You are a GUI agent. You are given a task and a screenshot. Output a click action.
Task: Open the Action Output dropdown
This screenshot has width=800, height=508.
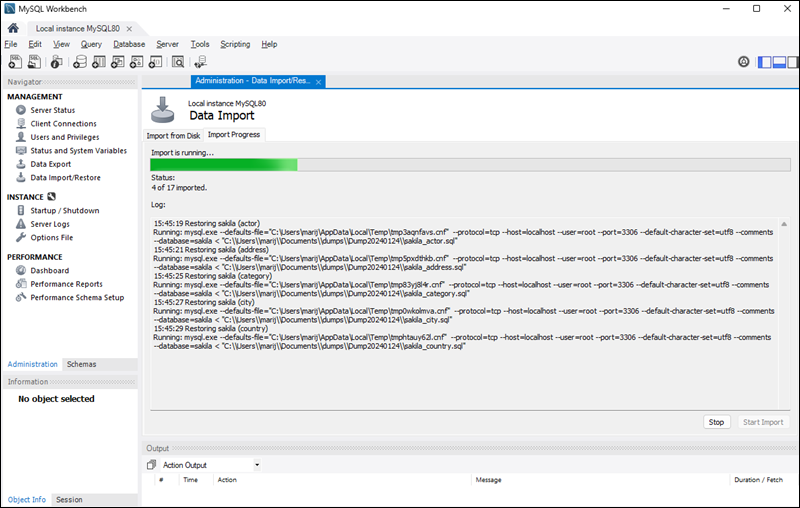257,465
